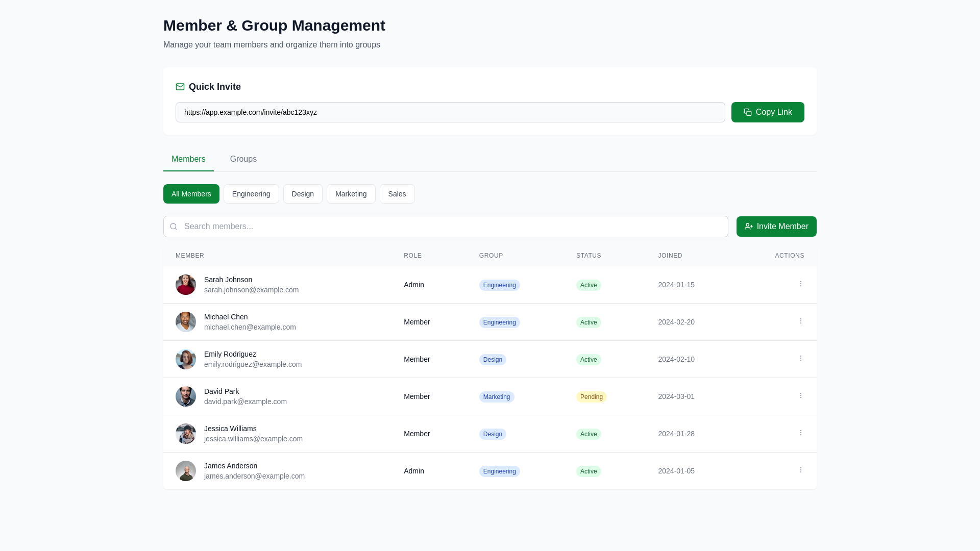Click the search magnifier icon in the search bar
Screen dimensions: 980x551
pos(174,226)
